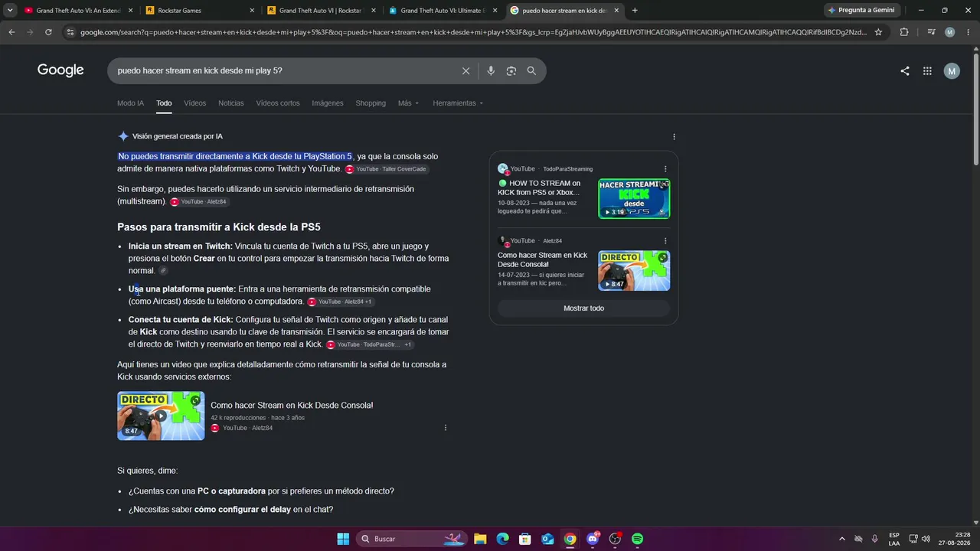Open Spotify from the taskbar
Screen dimensions: 980x551
pos(637,539)
